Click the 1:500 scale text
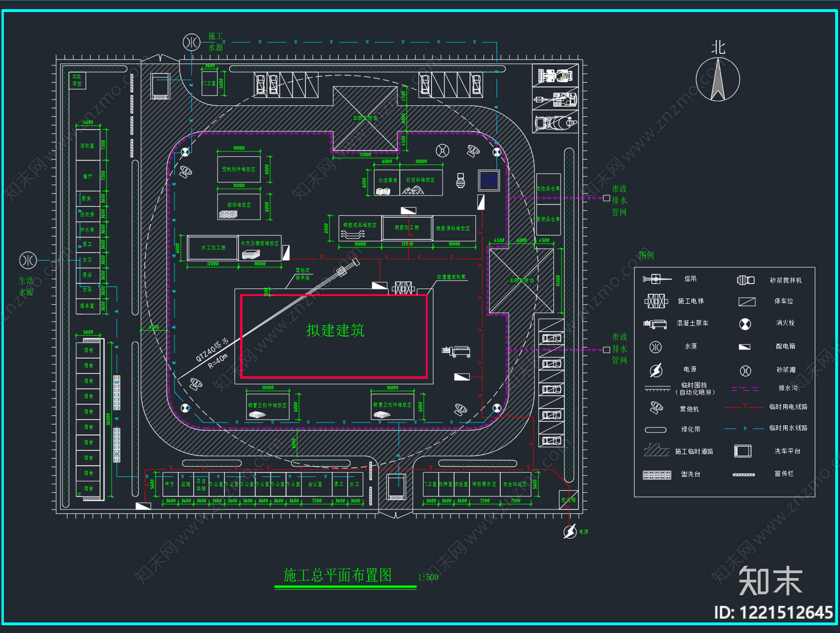The height and width of the screenshot is (633, 840). click(x=428, y=577)
